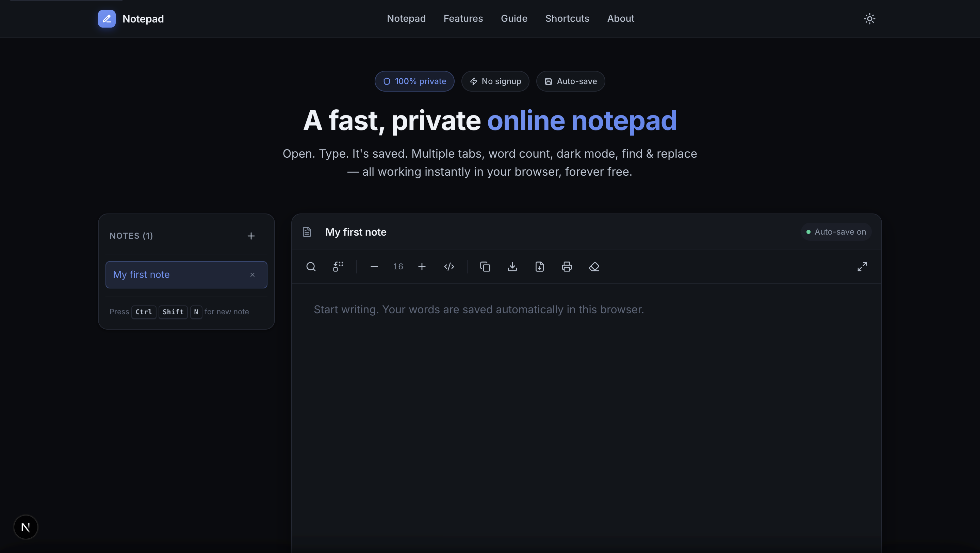This screenshot has width=980, height=553.
Task: Toggle monospace code font icon
Action: click(x=449, y=267)
